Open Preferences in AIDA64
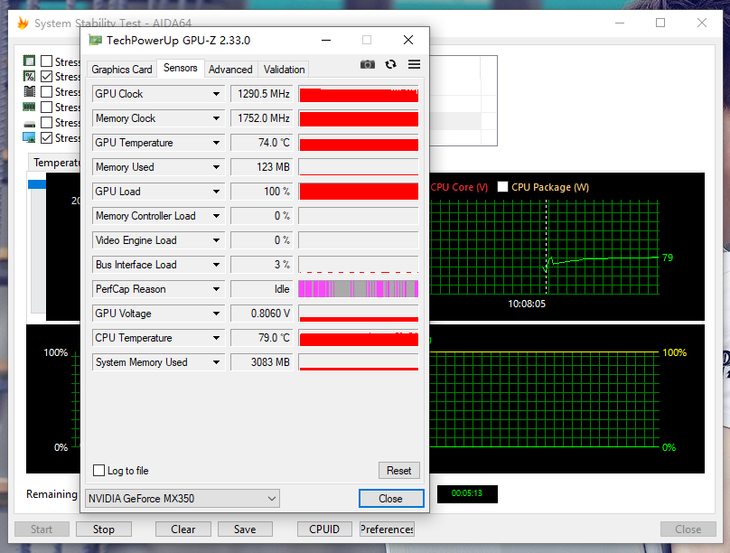Image resolution: width=730 pixels, height=553 pixels. 387,529
